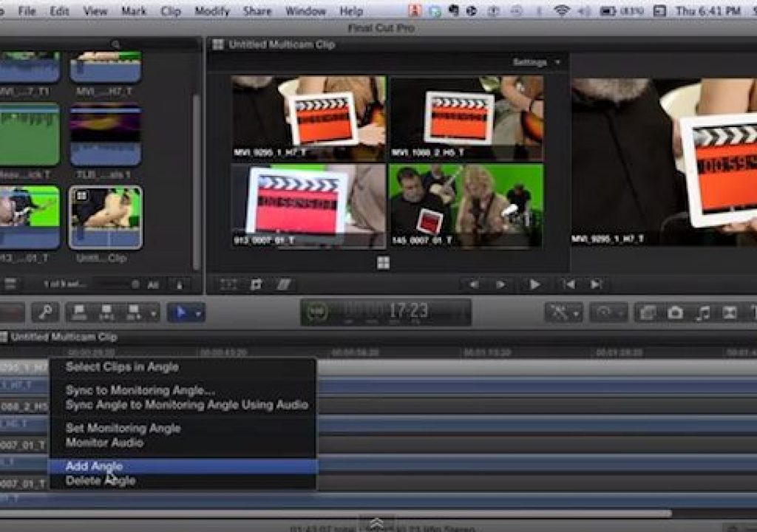Screen dimensions: 757x532
Task: Click the double chevron expander at the timeline bottom
Action: (376, 523)
